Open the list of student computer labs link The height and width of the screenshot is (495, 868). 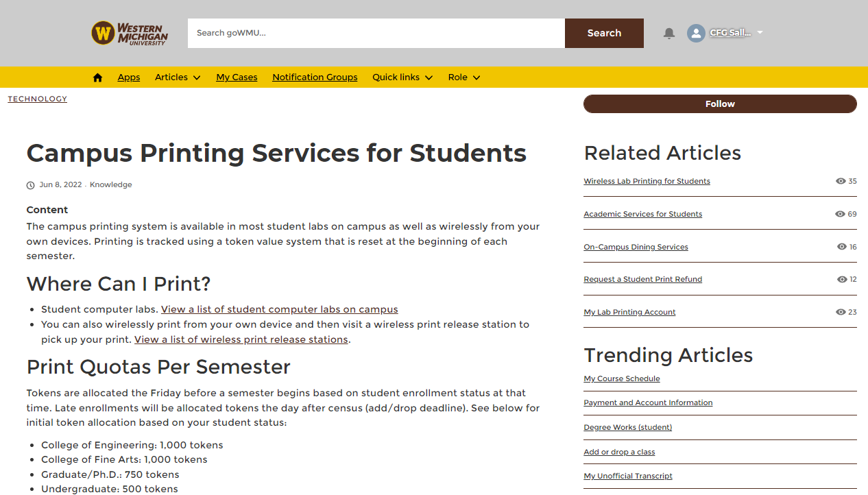pyautogui.click(x=279, y=309)
